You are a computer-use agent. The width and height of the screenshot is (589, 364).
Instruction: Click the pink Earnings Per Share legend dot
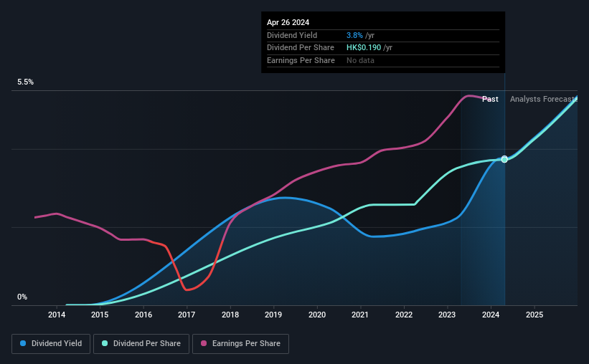pos(204,343)
